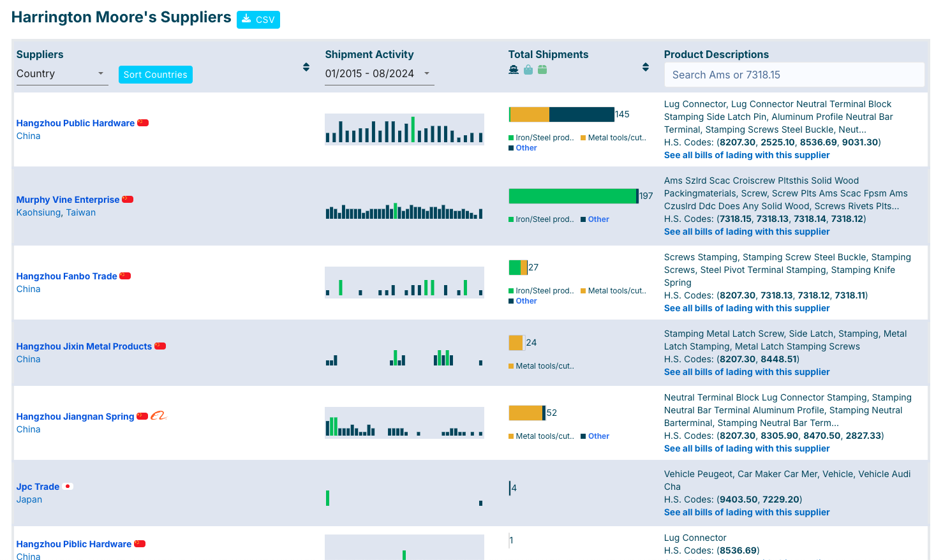
Task: Click the China flag next to Hangzhou Public Hardware
Action: tap(143, 123)
